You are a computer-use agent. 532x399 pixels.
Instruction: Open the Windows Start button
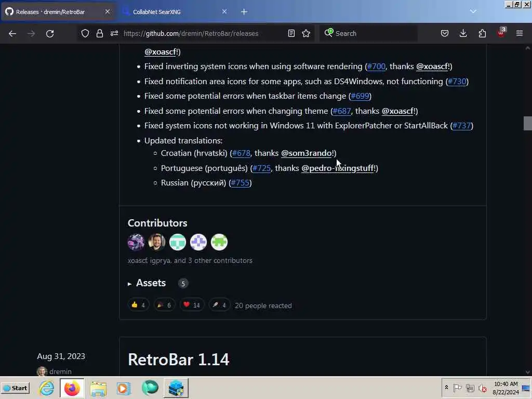click(x=15, y=388)
